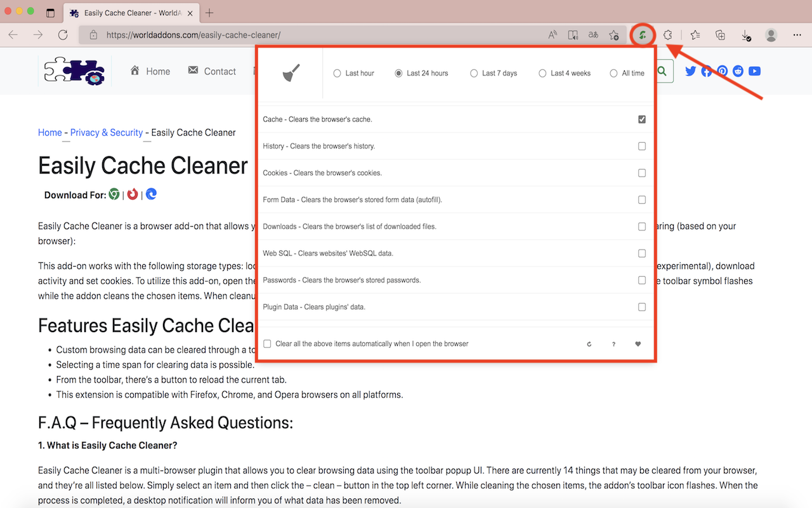Open the Contact nav menu item
This screenshot has width=812, height=508.
[x=212, y=71]
